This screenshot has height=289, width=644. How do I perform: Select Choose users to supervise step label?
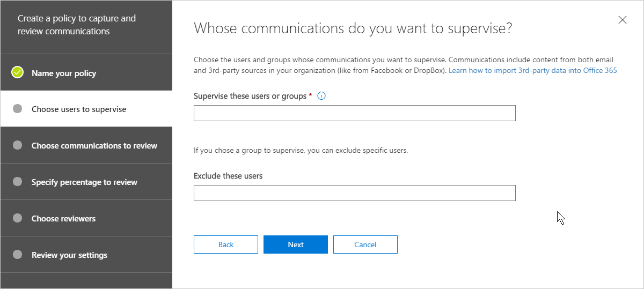[79, 109]
